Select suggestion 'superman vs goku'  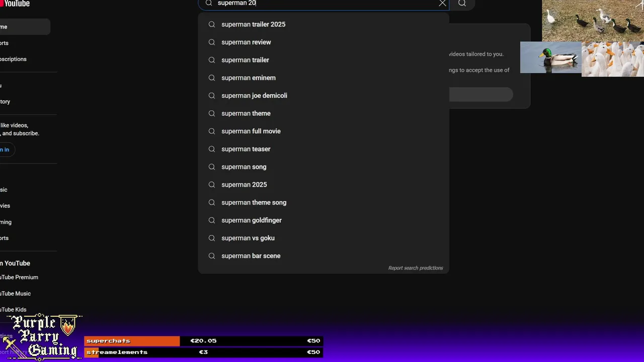pyautogui.click(x=324, y=238)
